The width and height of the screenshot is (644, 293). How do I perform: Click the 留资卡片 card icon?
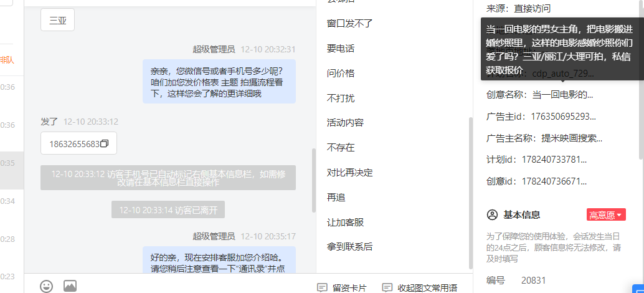coord(323,287)
